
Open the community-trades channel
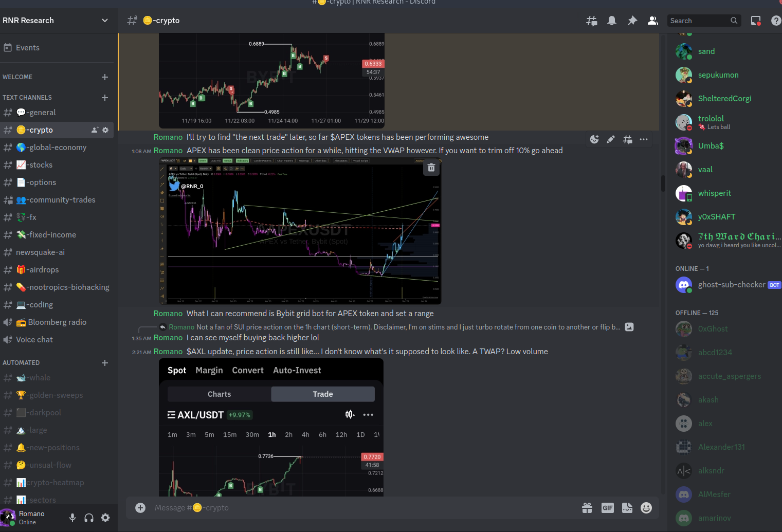coord(57,200)
